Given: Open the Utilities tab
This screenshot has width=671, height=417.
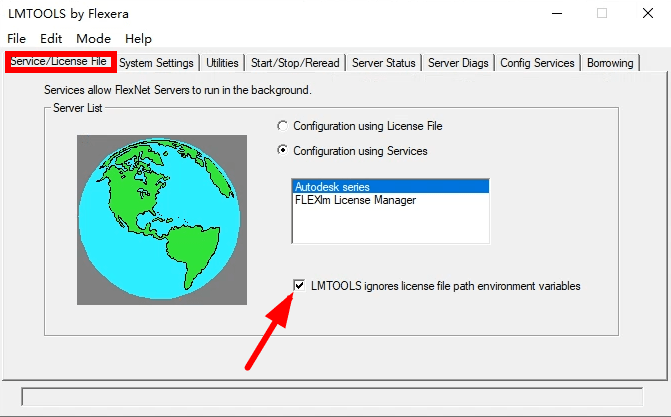Looking at the screenshot, I should (x=222, y=63).
